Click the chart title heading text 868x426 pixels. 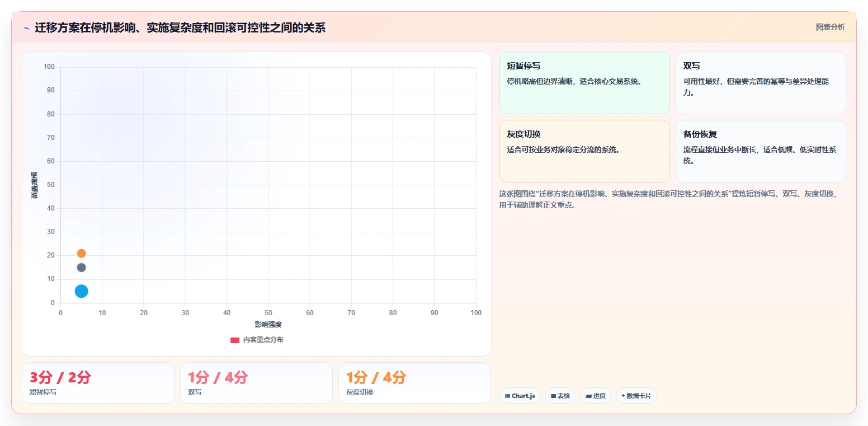pyautogui.click(x=180, y=27)
